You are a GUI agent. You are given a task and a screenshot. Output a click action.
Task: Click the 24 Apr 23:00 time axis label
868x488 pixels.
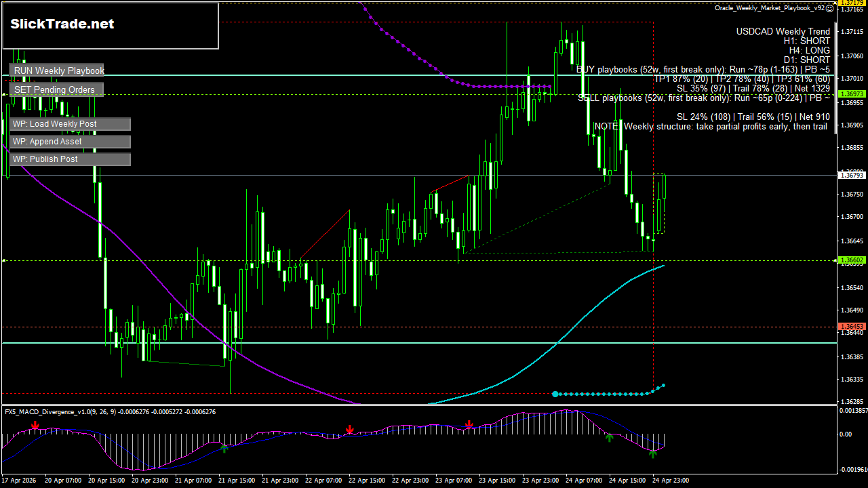[671, 480]
